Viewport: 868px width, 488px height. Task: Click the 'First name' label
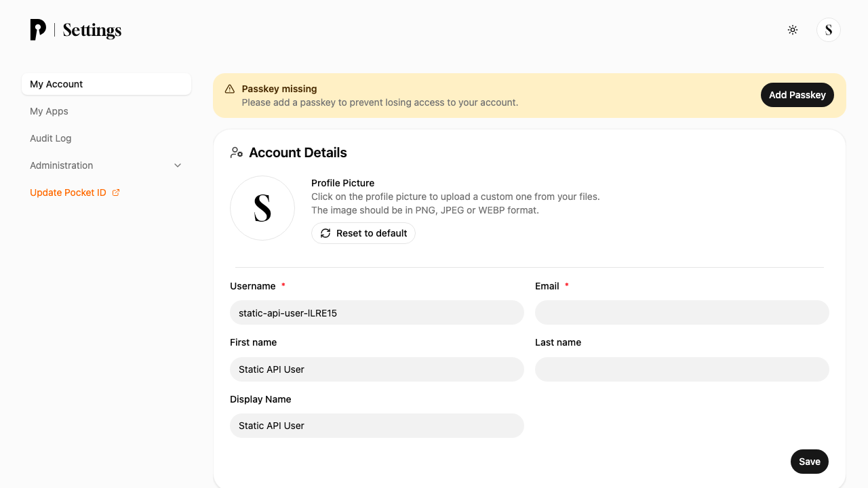click(254, 342)
